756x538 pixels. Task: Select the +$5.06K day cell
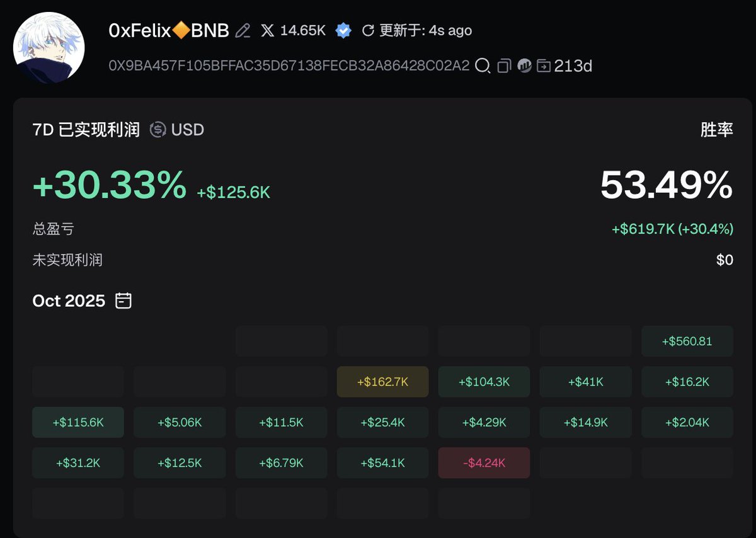pyautogui.click(x=180, y=422)
